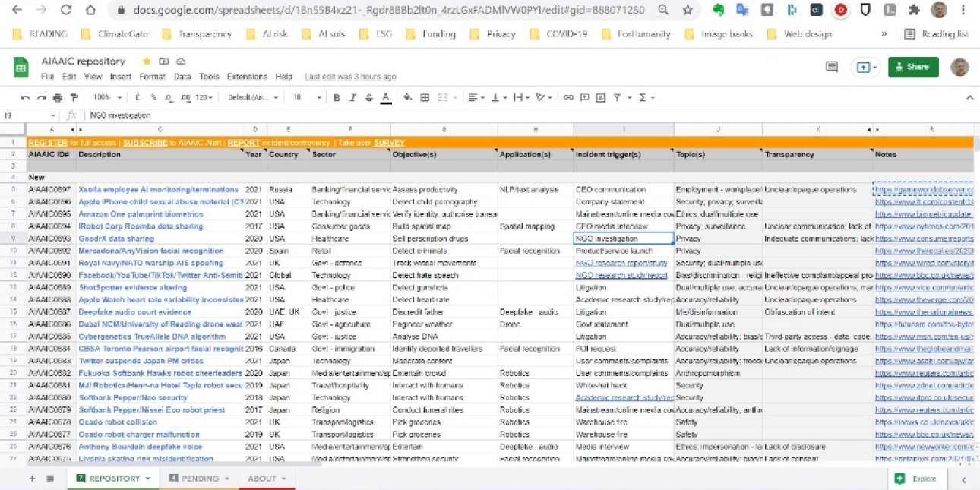Open the Anthony Bourdain deepfake voice link

point(141,447)
